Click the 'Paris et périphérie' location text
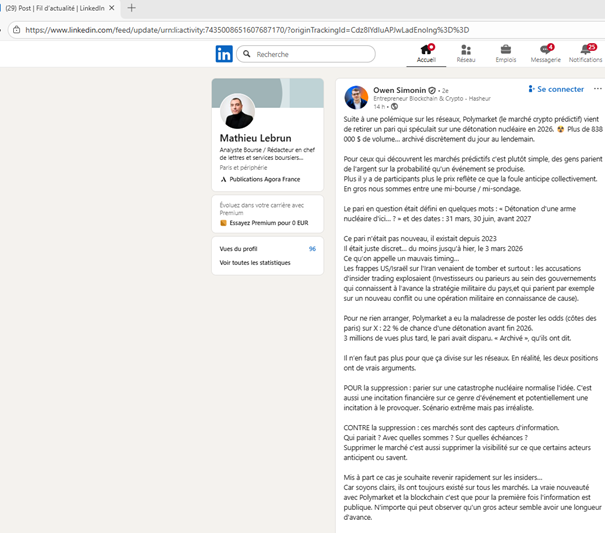 [243, 168]
